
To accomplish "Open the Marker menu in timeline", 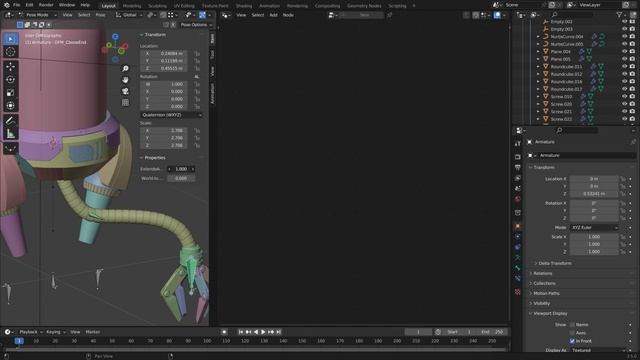I will pyautogui.click(x=93, y=332).
